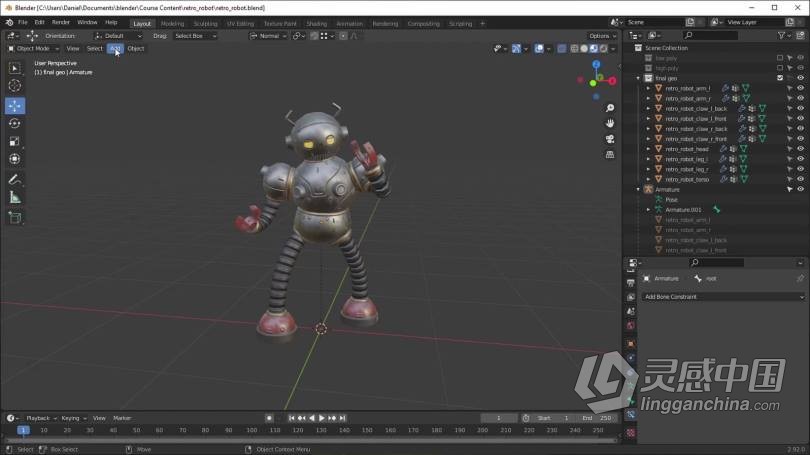Screen dimensions: 810x455
Task: Open the Render menu
Action: [60, 23]
